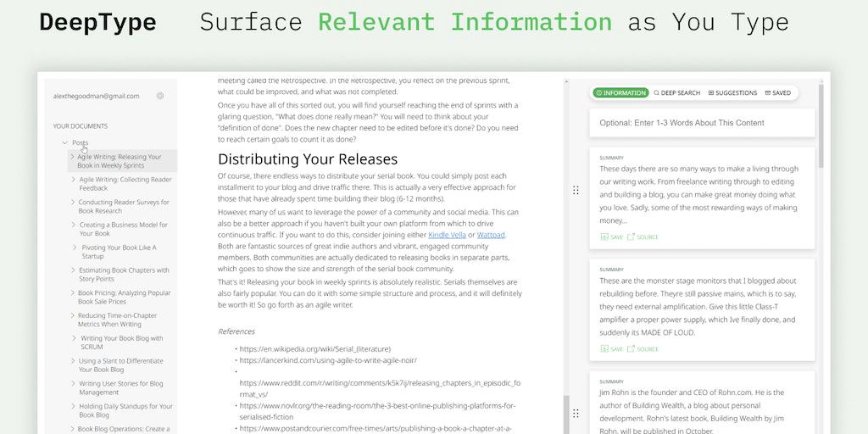868x434 pixels.
Task: Follow the Kindle Vella link
Action: click(447, 235)
